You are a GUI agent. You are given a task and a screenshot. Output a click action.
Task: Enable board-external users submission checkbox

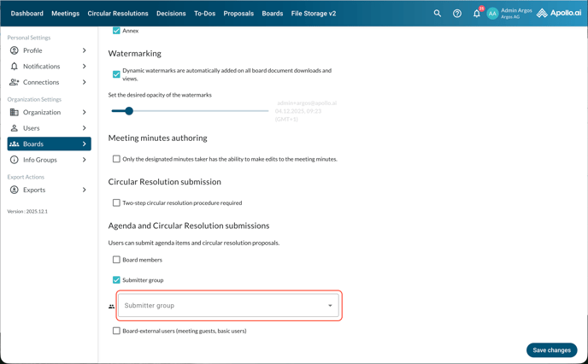[x=116, y=331]
